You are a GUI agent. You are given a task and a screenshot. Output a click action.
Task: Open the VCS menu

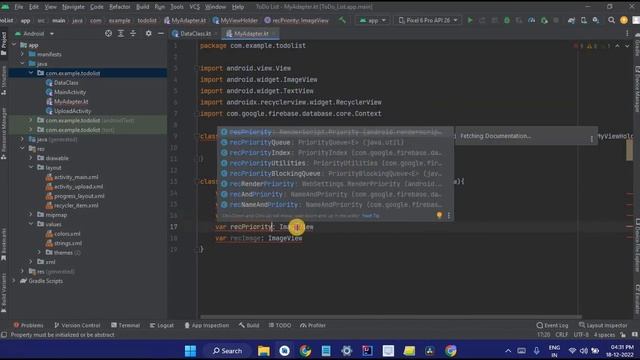click(195, 7)
